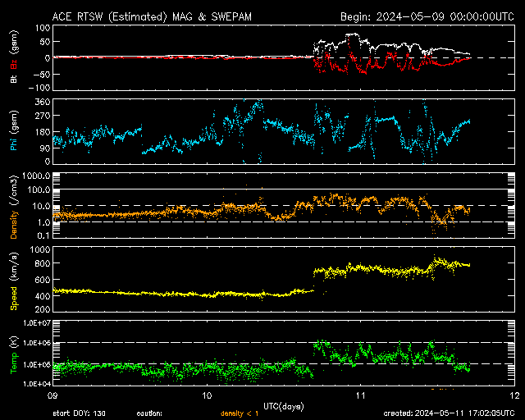The width and height of the screenshot is (525, 420).
Task: Click the red Bz axis label
Action: tap(12, 58)
